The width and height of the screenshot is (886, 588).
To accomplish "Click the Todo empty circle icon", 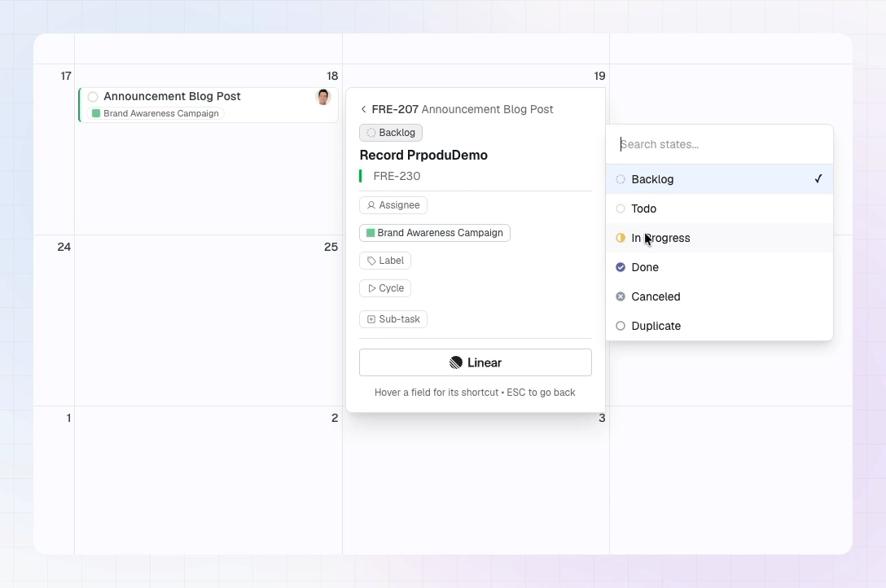I will pos(621,208).
